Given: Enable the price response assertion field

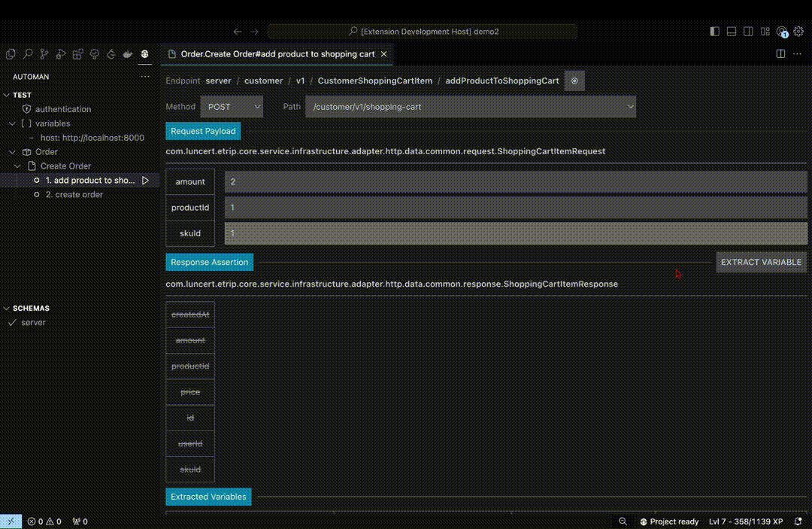Looking at the screenshot, I should 189,391.
